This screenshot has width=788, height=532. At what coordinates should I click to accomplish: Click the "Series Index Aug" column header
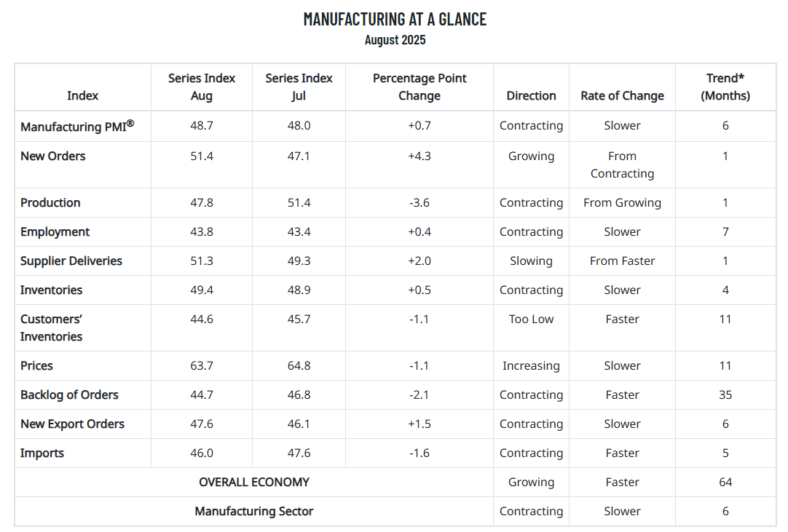click(202, 87)
